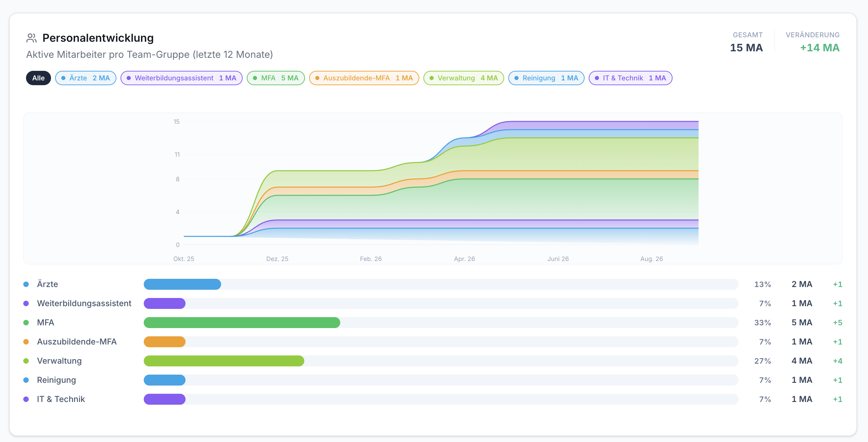Screen dimensions: 868x442
Task: Click the Weiterbildungsassistent row label
Action: (84, 303)
